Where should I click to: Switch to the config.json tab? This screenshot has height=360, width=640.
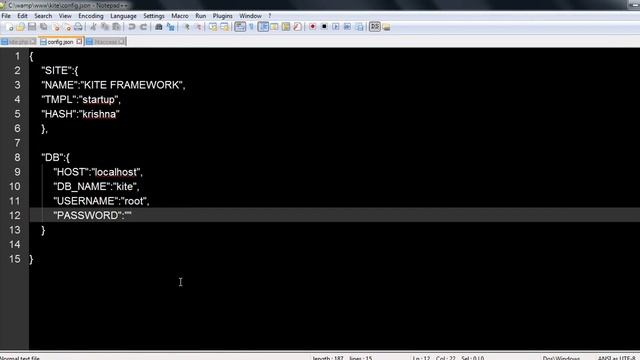click(60, 42)
